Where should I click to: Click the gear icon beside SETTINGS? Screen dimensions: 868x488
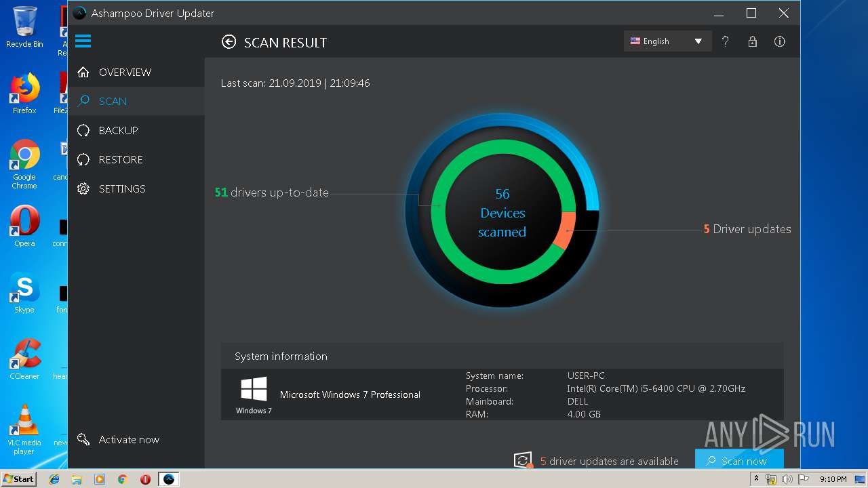point(83,188)
